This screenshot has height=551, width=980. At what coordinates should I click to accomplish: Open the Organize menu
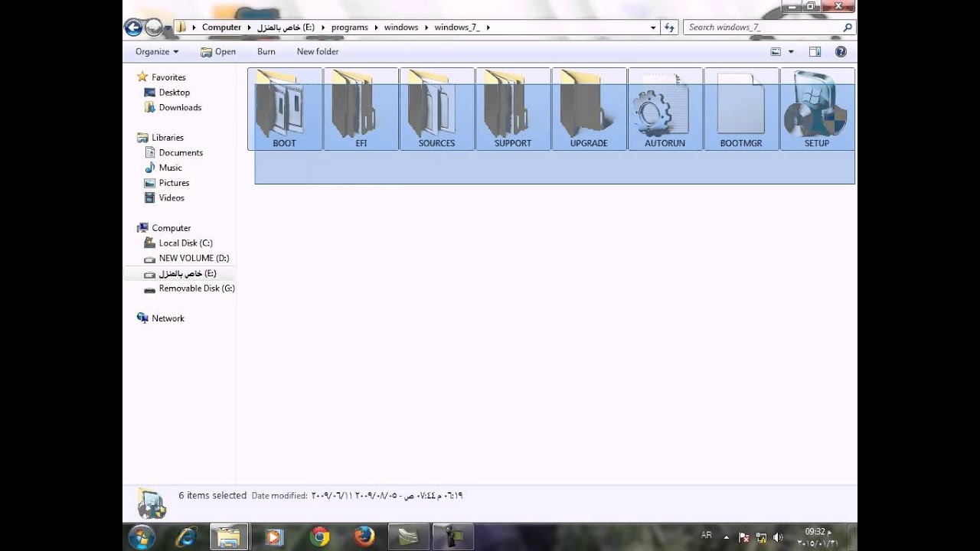point(157,51)
